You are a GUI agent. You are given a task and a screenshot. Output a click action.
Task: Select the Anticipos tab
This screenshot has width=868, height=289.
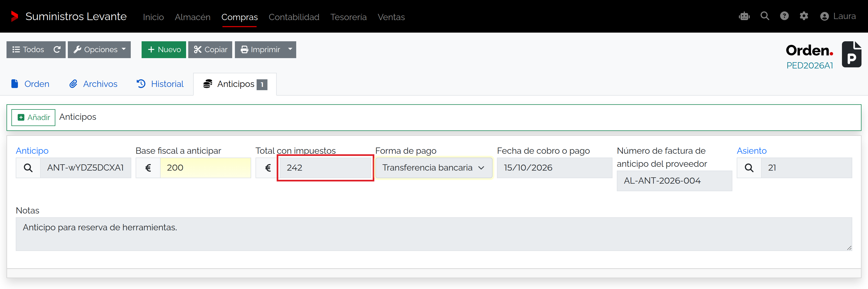point(235,84)
